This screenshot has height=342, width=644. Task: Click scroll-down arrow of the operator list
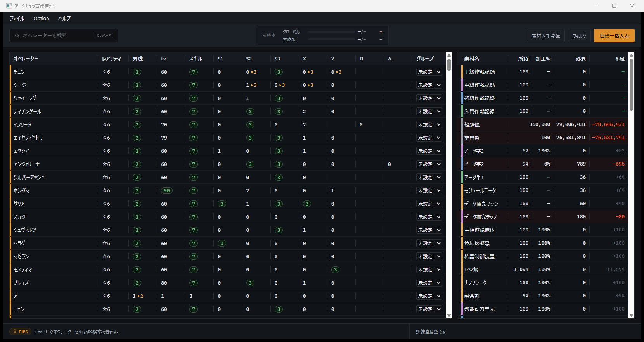[449, 316]
